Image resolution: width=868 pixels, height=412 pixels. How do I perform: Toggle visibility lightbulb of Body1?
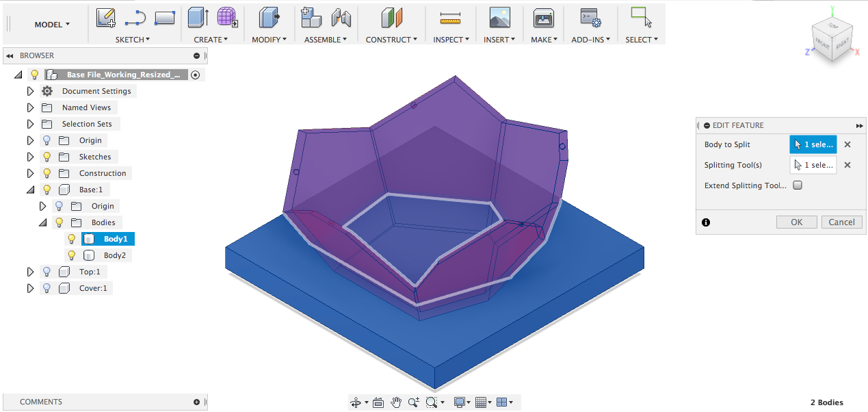[x=71, y=239]
